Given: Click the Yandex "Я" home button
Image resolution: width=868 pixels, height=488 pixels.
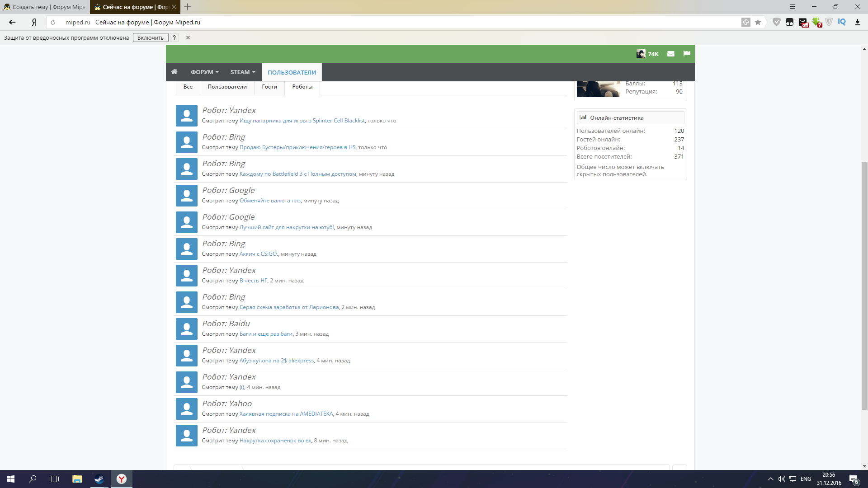Looking at the screenshot, I should (x=34, y=22).
